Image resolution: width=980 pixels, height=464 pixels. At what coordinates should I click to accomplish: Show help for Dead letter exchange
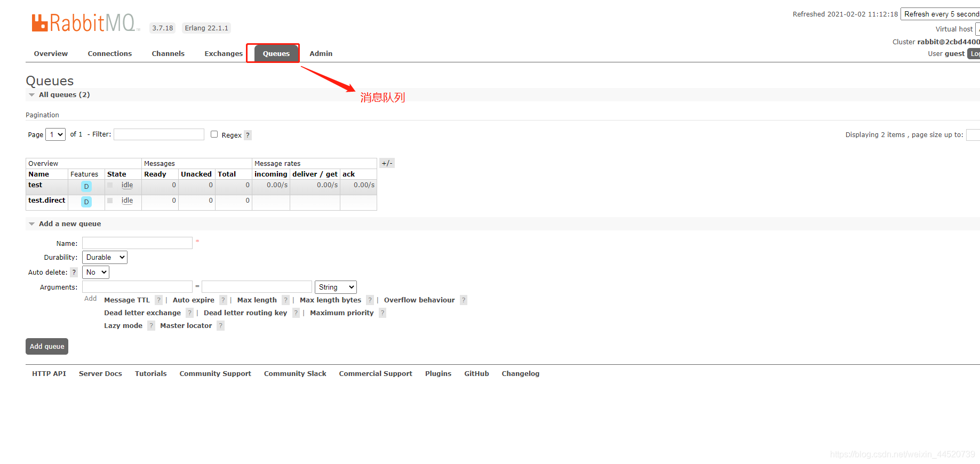(189, 313)
